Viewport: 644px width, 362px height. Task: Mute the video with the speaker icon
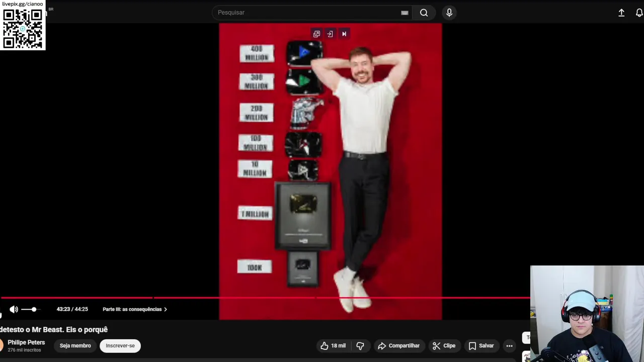[14, 309]
